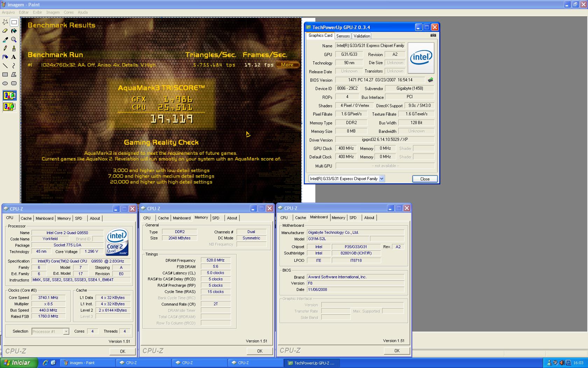Click the Rated FSB value 1760.0 MHz

coord(48,316)
